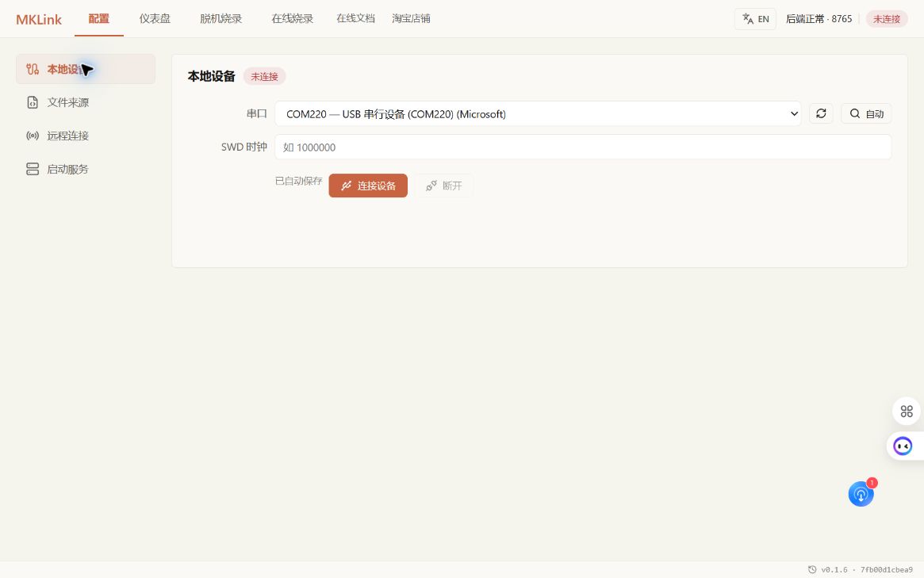This screenshot has width=924, height=578.
Task: Refresh the serial port list
Action: click(821, 113)
